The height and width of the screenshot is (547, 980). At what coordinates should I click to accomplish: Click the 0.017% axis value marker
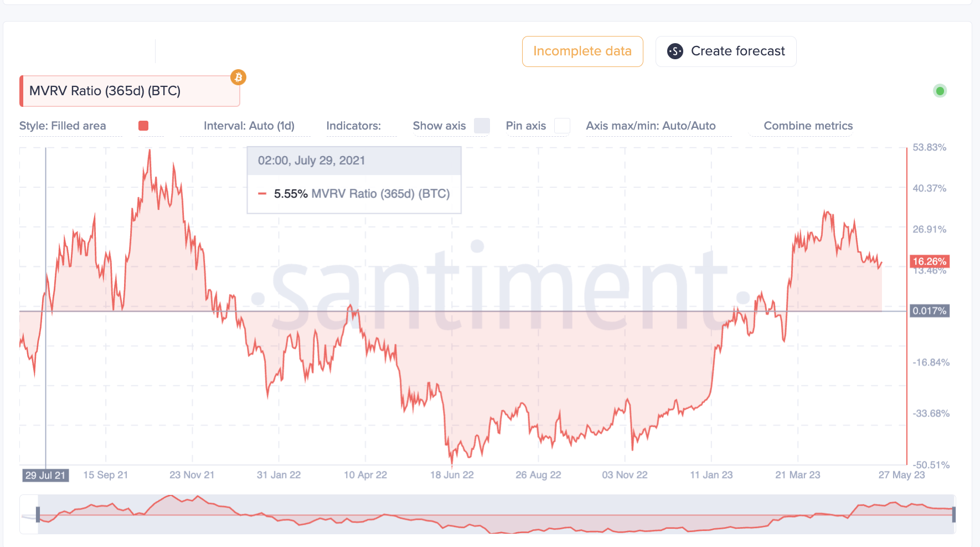click(930, 311)
